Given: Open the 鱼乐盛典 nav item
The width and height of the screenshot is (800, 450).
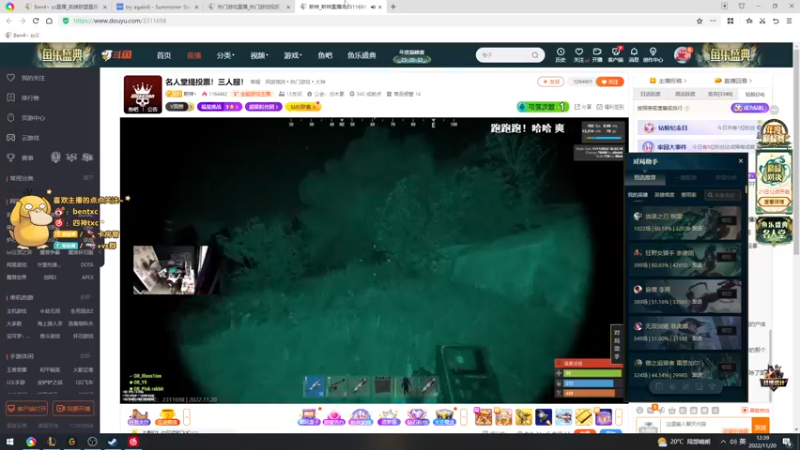Looking at the screenshot, I should pos(361,55).
